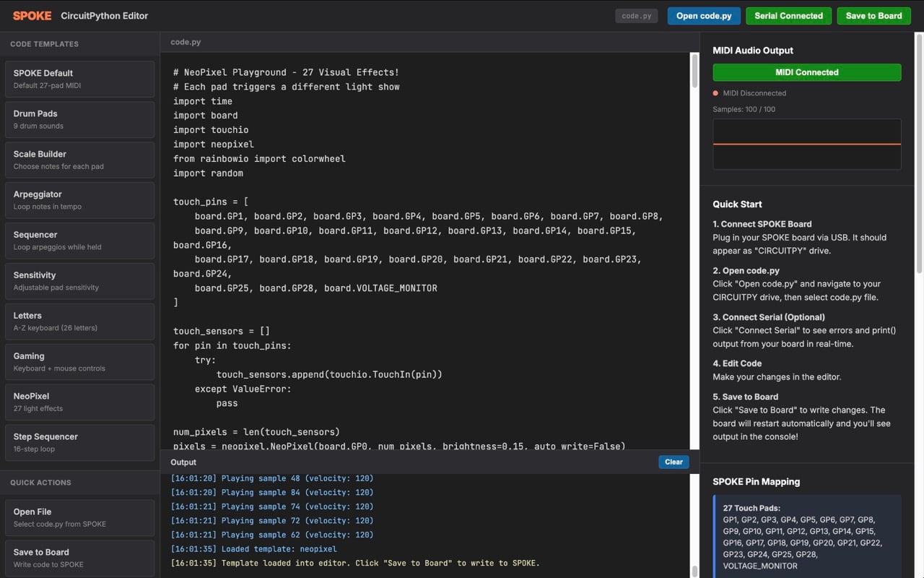The image size is (924, 578).
Task: Click the red MIDI Disconnected status dot
Action: pos(715,93)
